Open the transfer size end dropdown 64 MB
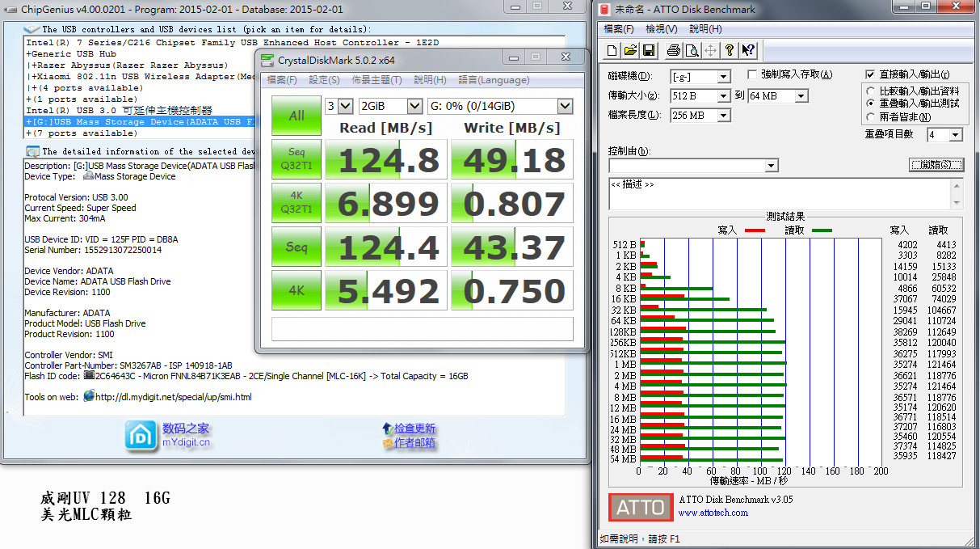The height and width of the screenshot is (549, 980). click(777, 96)
